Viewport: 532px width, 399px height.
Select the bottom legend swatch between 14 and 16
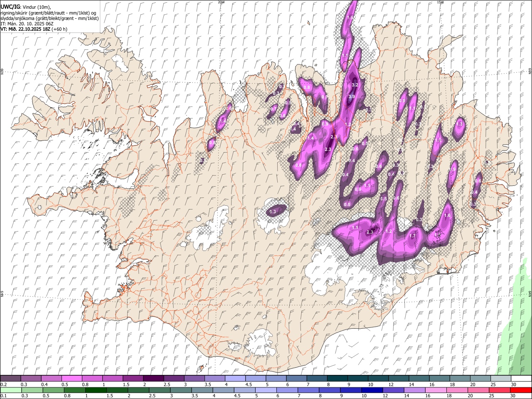tap(414, 390)
